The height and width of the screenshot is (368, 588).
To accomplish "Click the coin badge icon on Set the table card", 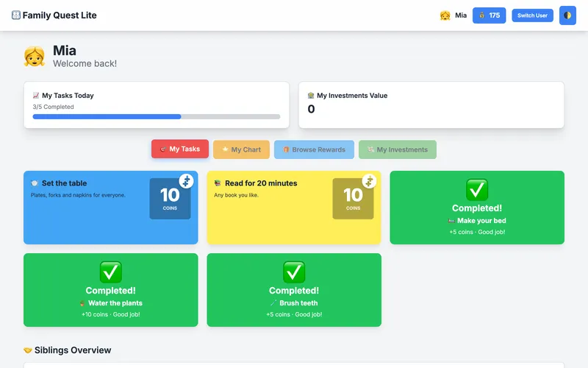I will (186, 181).
